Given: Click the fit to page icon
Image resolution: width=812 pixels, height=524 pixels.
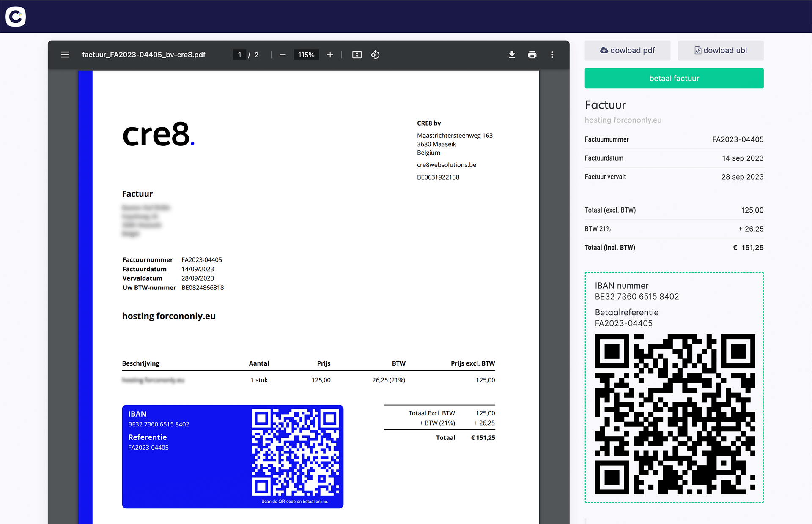Looking at the screenshot, I should pyautogui.click(x=357, y=55).
